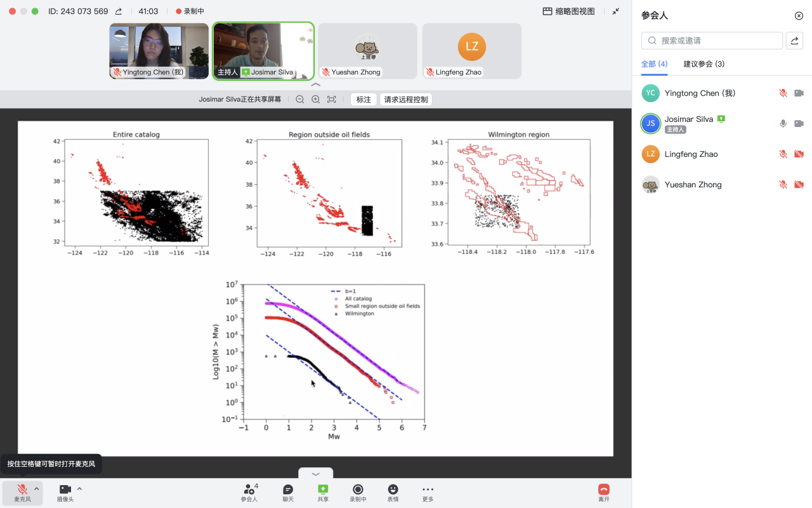Viewport: 812px width, 508px height.
Task: Click the 标注 annotate button
Action: [363, 100]
